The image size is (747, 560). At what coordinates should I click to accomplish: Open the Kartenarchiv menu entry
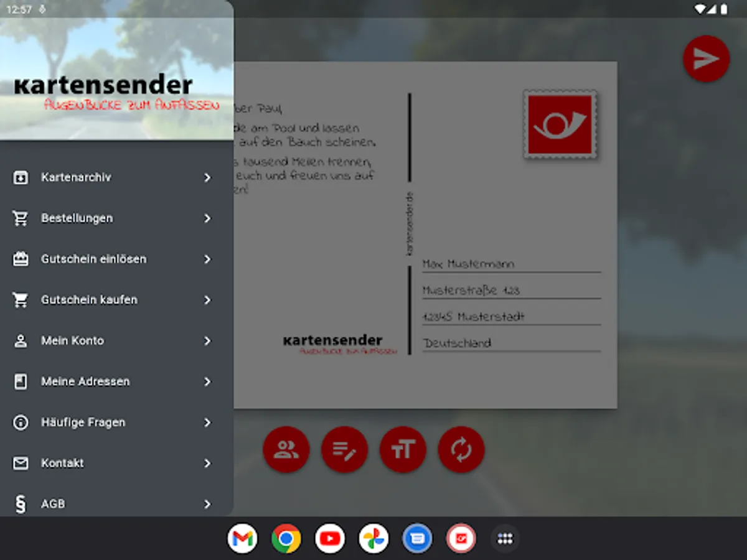116,178
